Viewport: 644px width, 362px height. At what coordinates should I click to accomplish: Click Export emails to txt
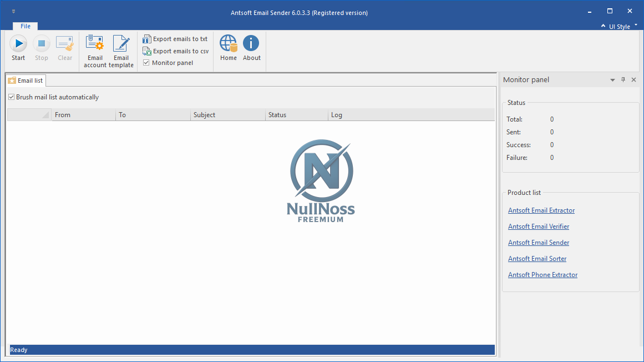175,39
